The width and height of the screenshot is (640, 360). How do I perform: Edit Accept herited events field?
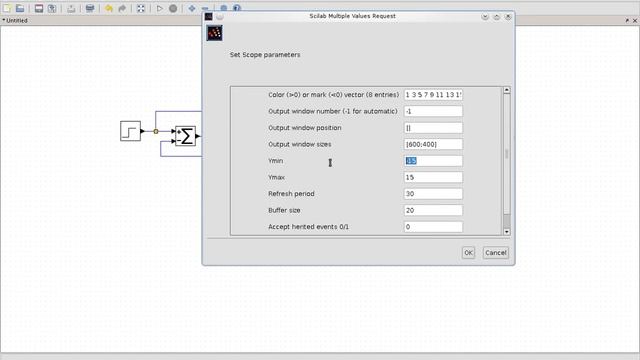click(x=433, y=227)
